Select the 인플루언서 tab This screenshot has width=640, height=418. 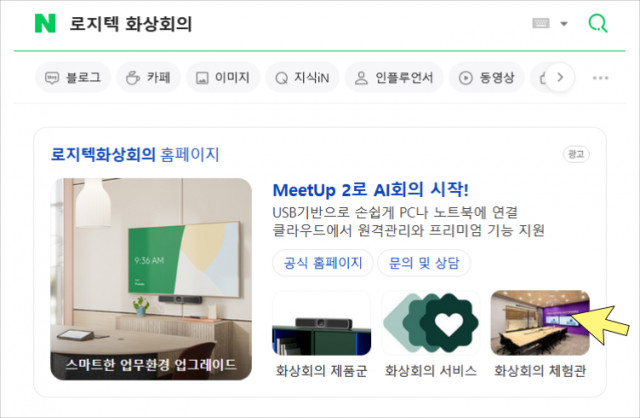(394, 77)
